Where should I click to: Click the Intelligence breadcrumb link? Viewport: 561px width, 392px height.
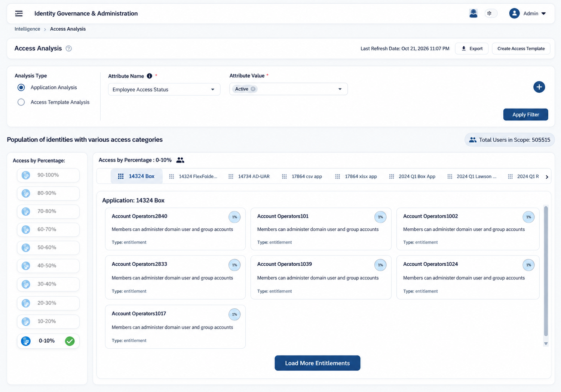pos(27,29)
